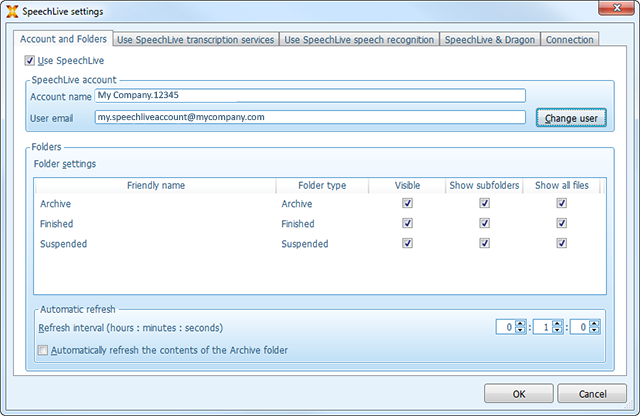The width and height of the screenshot is (640, 416).
Task: Click the Cancel button
Action: (x=592, y=394)
